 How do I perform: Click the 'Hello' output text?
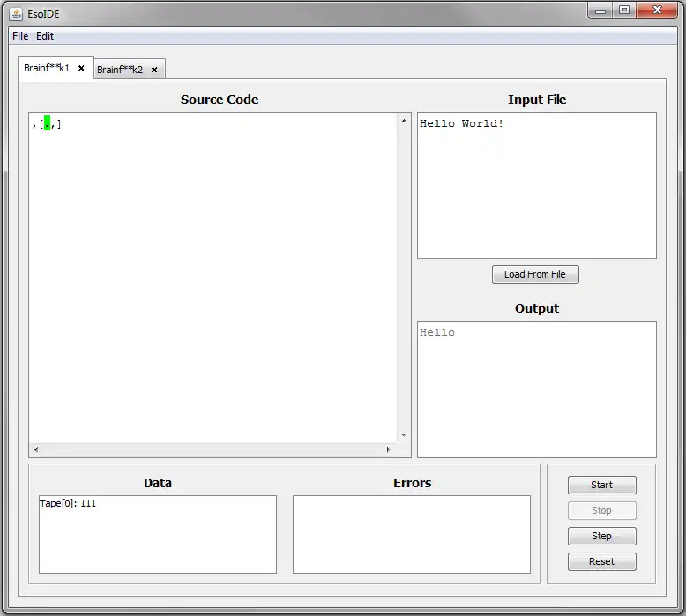point(437,333)
